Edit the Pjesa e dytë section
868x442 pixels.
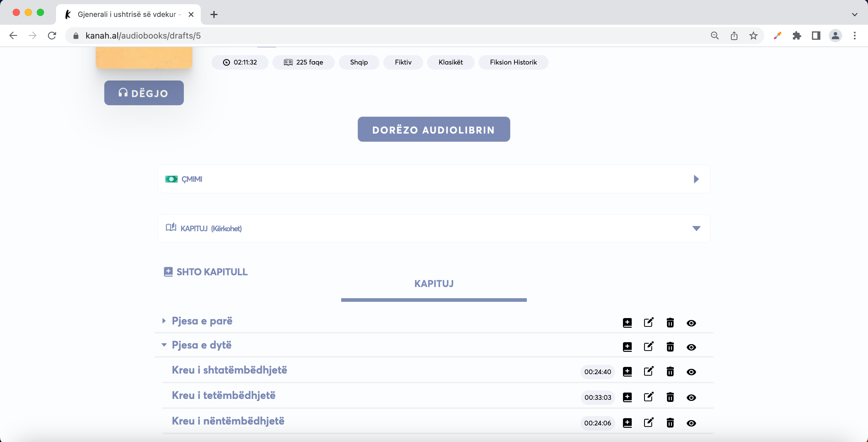tap(649, 347)
